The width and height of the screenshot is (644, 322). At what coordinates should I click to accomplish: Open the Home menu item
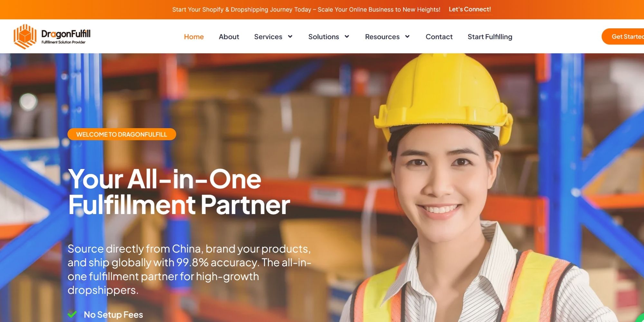pos(194,37)
